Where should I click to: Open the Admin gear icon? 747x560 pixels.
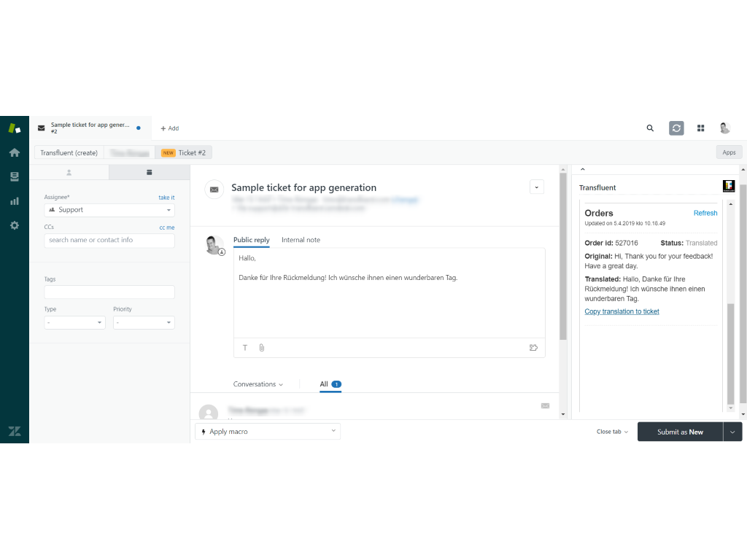14,225
